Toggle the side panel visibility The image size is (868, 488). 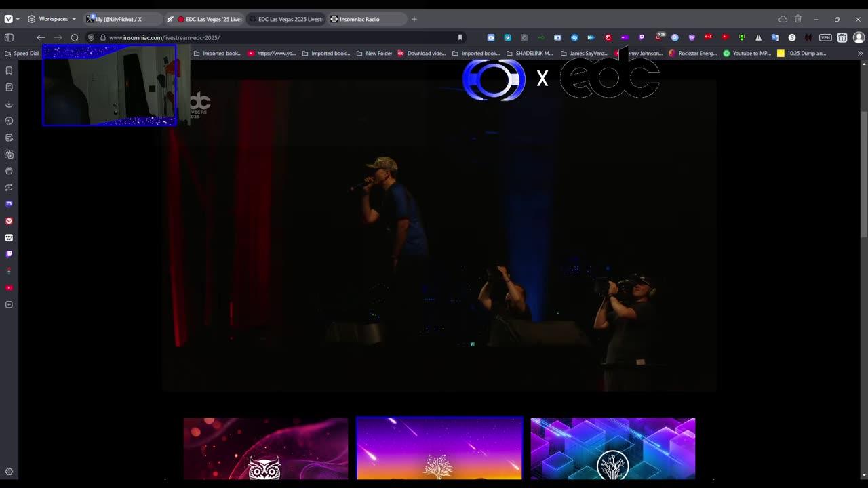pos(9,37)
